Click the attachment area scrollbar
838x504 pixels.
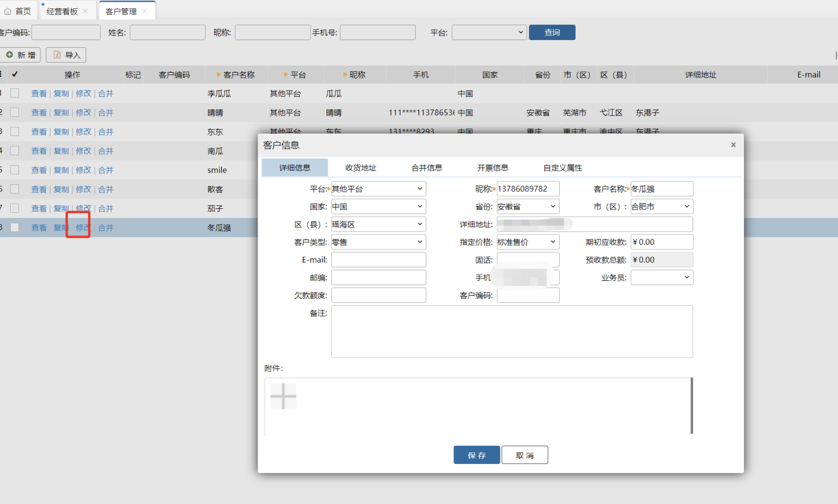tap(692, 406)
